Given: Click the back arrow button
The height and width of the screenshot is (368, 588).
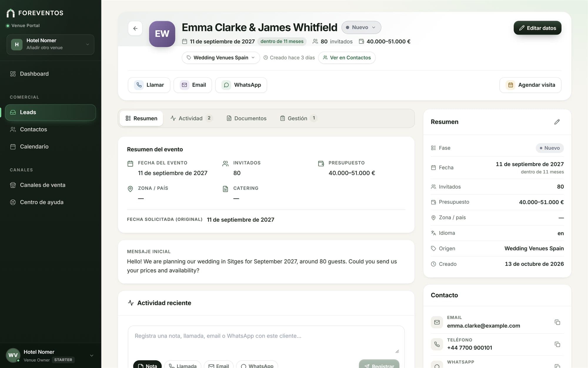Looking at the screenshot, I should (x=135, y=28).
